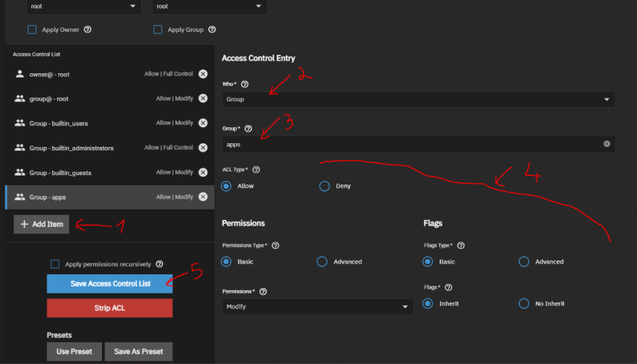Tick the Apply Group checkbox
637x364 pixels.
point(158,29)
